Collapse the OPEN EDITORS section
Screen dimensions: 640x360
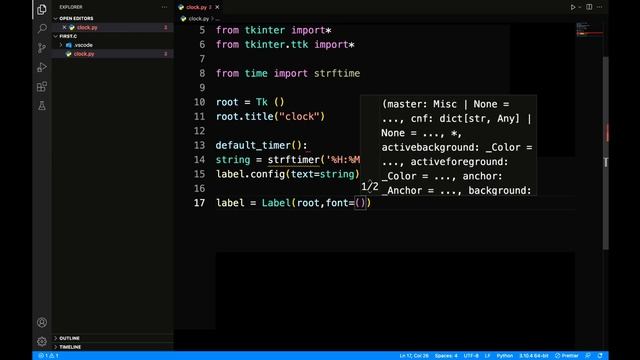tap(76, 18)
